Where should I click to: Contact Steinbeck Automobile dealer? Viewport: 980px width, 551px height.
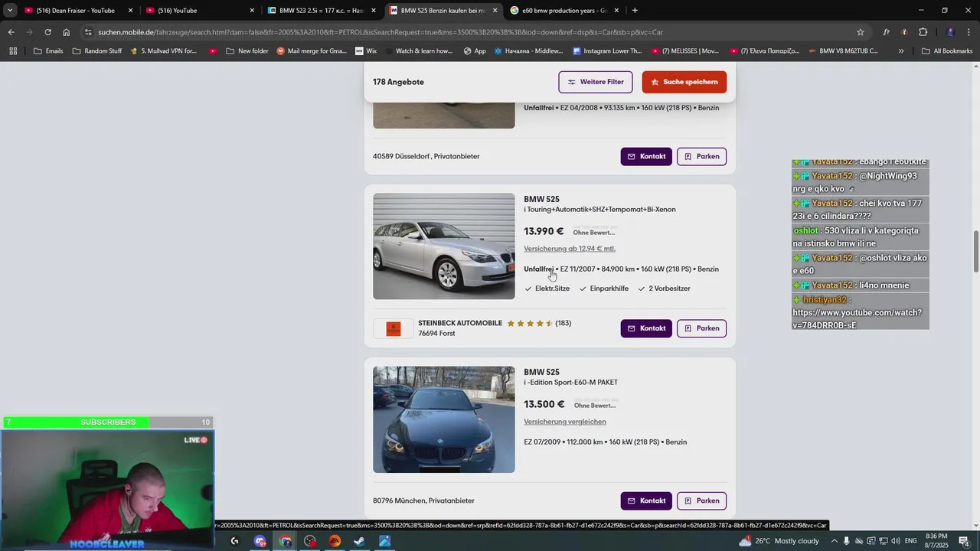pyautogui.click(x=646, y=328)
